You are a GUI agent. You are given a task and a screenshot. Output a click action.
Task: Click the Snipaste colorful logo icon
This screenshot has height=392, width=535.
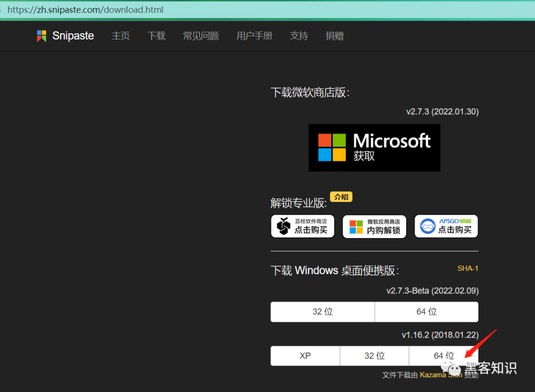[x=41, y=36]
